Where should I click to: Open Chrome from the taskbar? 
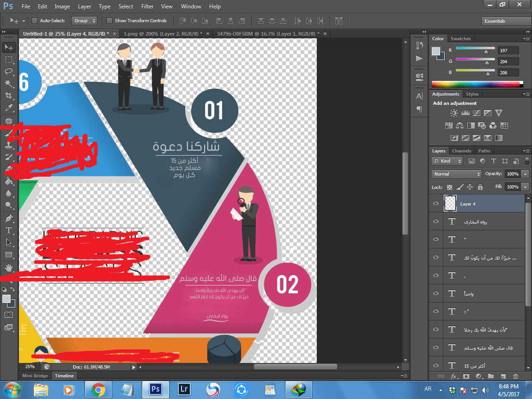98,390
